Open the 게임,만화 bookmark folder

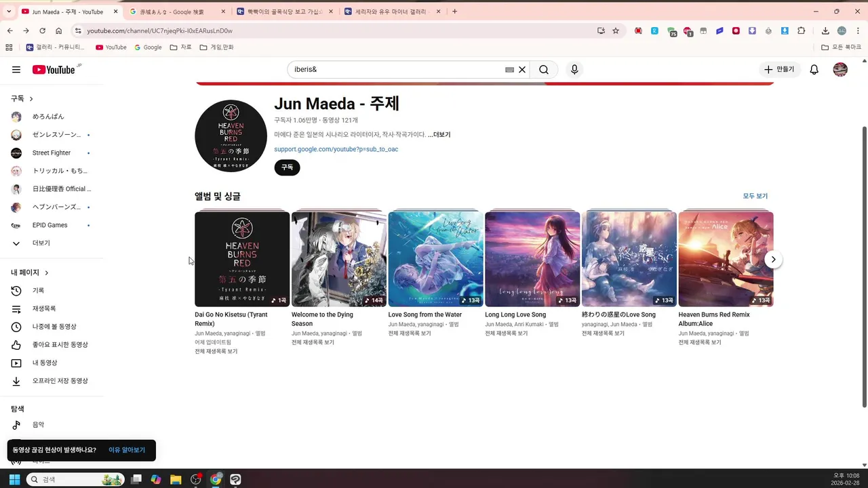(216, 47)
